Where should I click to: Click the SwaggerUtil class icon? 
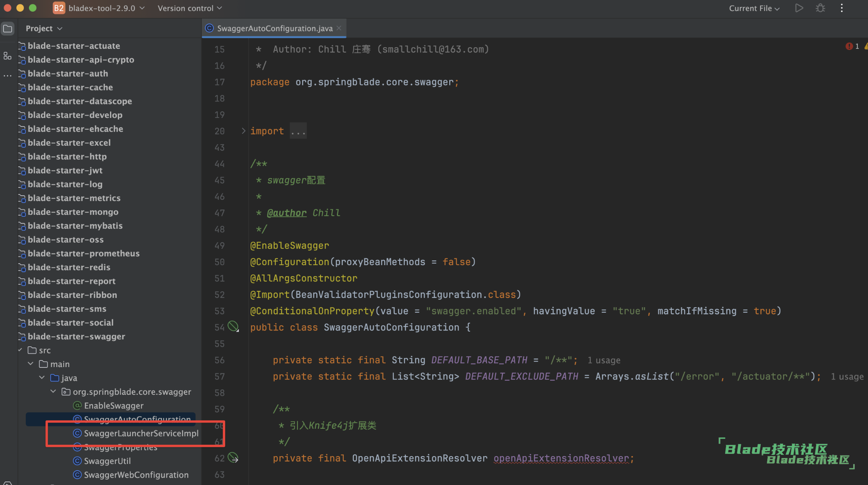pyautogui.click(x=77, y=461)
